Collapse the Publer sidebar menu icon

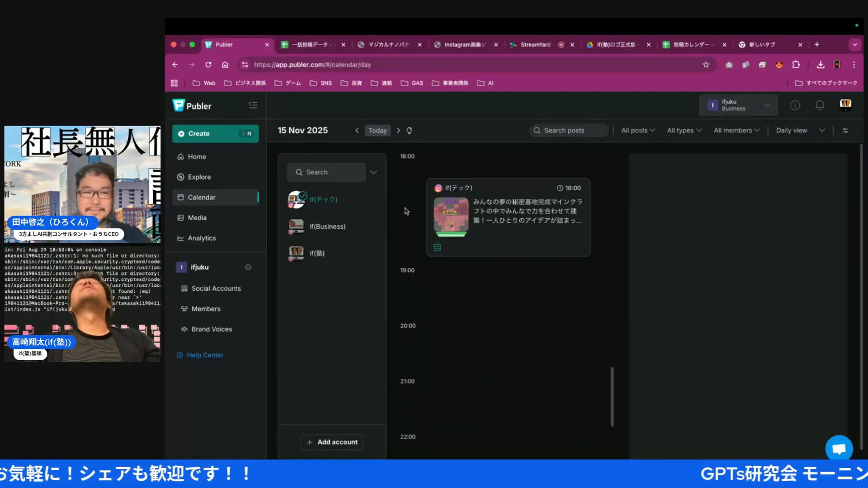tap(253, 105)
